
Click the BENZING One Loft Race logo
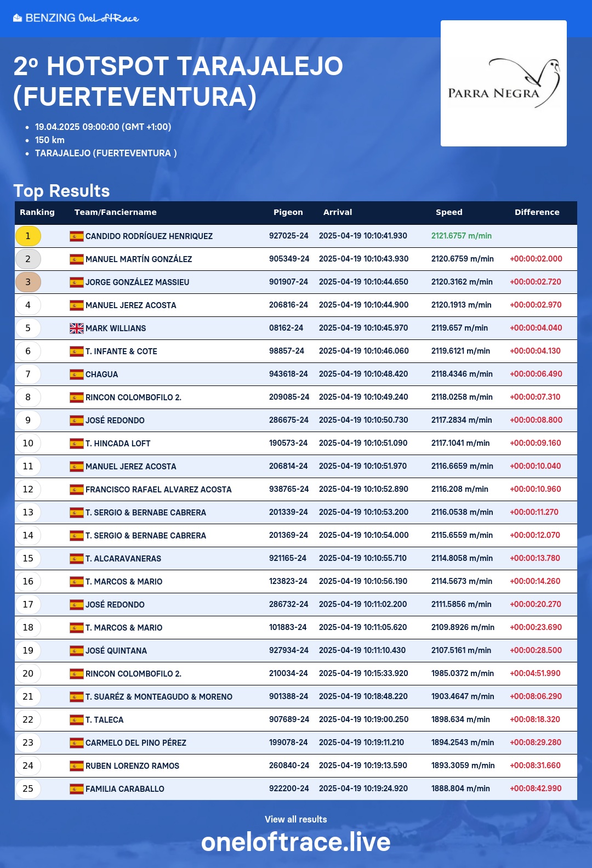(x=76, y=18)
